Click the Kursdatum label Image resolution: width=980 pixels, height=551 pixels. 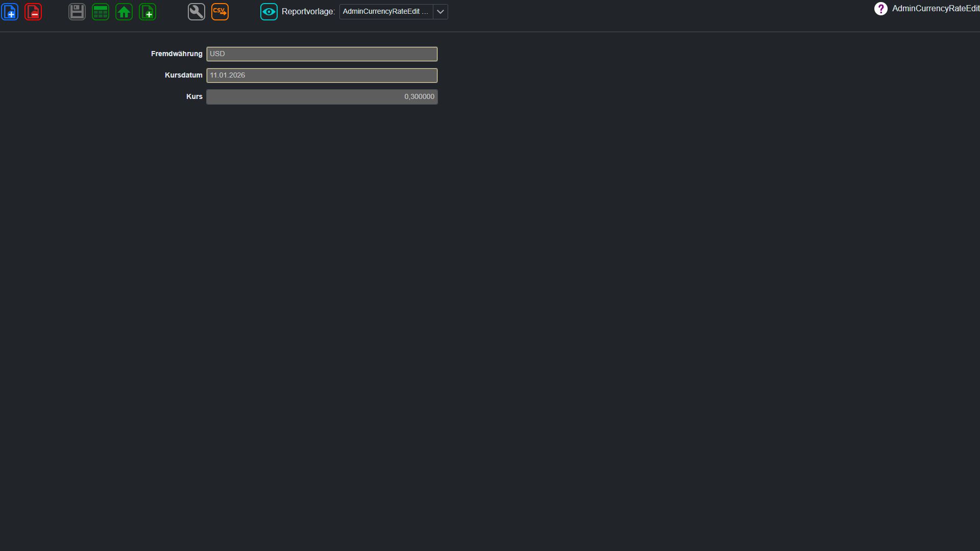click(x=184, y=75)
